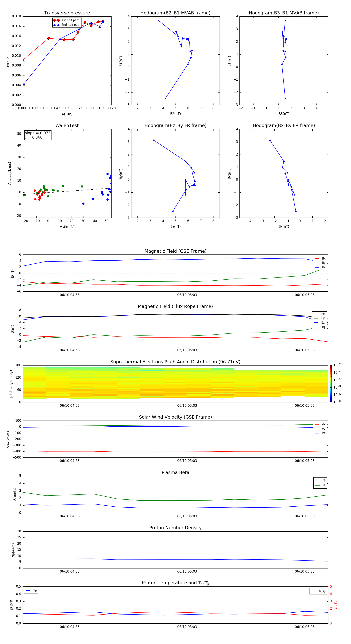Viewport: 351px width, 644px height.
Task: Click the 'Proton Number Density' title
Action: coord(175,528)
